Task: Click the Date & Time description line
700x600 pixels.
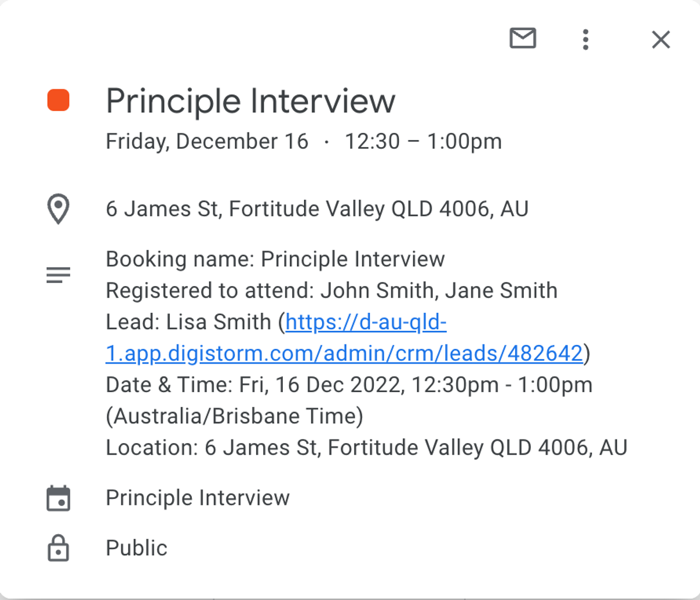Action: click(x=349, y=400)
